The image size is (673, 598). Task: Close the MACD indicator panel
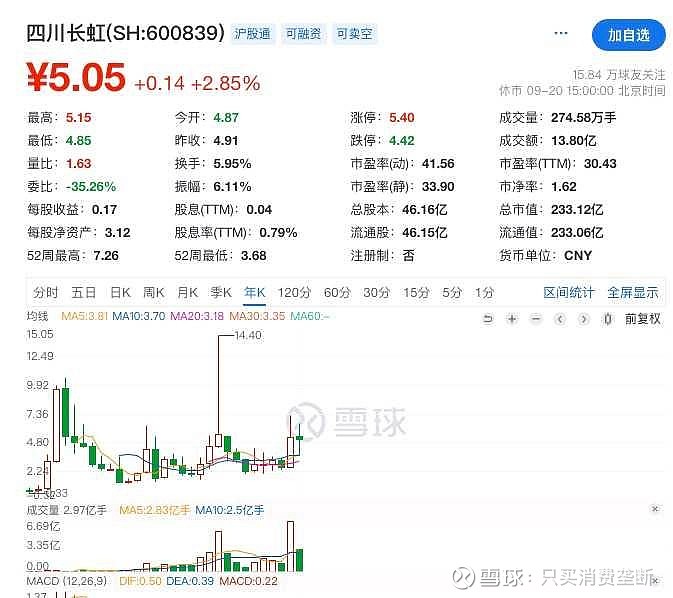655,581
